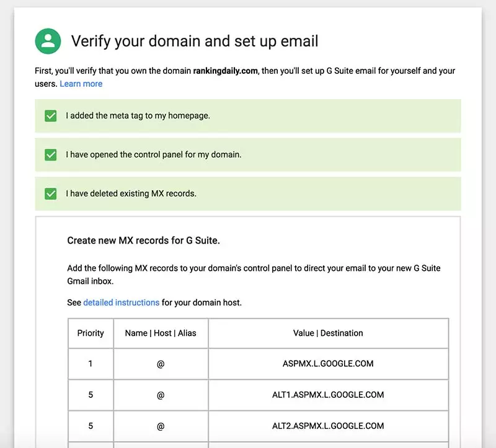This screenshot has height=448, width=496.
Task: Click the 'I added the meta tag' label text
Action: click(138, 116)
